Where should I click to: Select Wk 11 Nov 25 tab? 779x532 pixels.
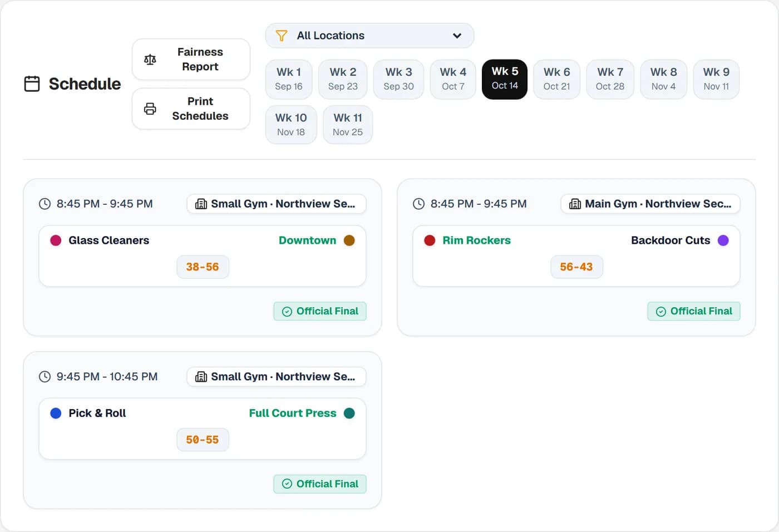[x=348, y=125]
